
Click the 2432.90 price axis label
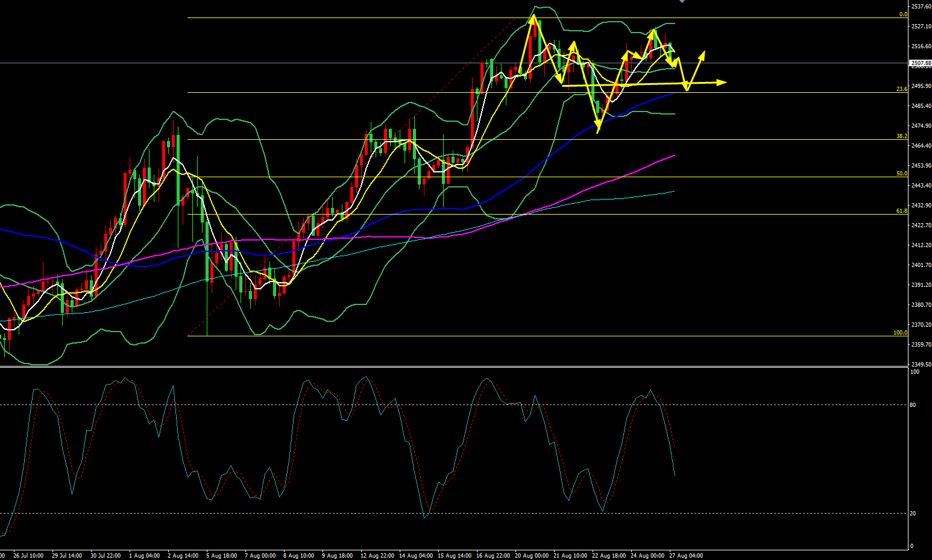922,206
